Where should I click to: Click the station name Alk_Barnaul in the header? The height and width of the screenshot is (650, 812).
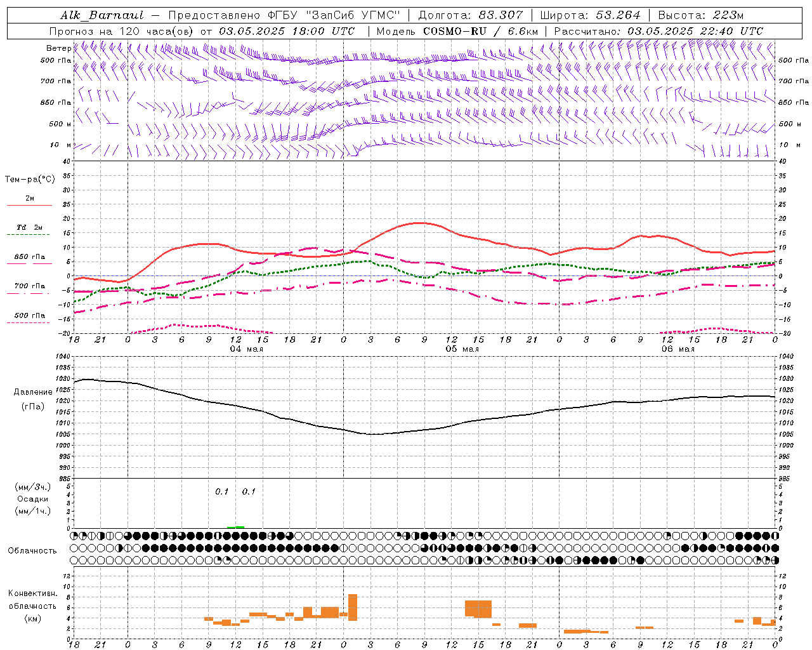102,15
